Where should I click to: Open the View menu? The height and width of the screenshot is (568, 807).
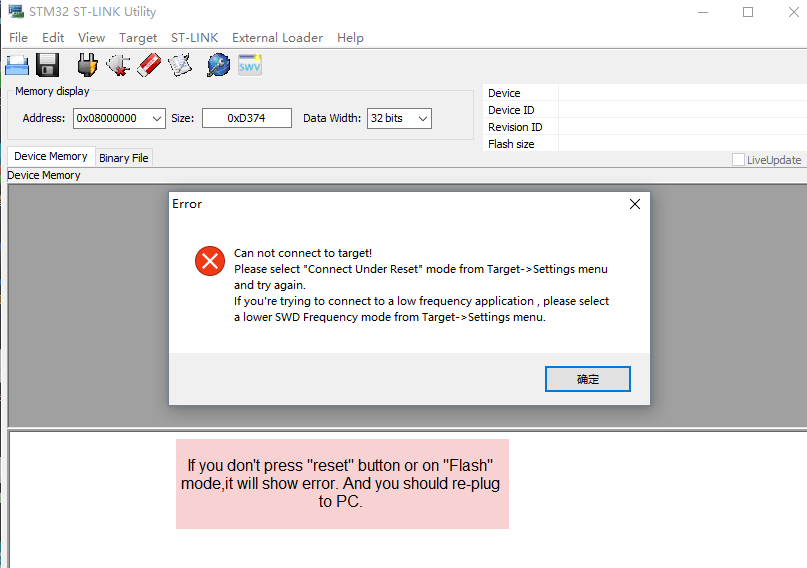click(x=92, y=38)
